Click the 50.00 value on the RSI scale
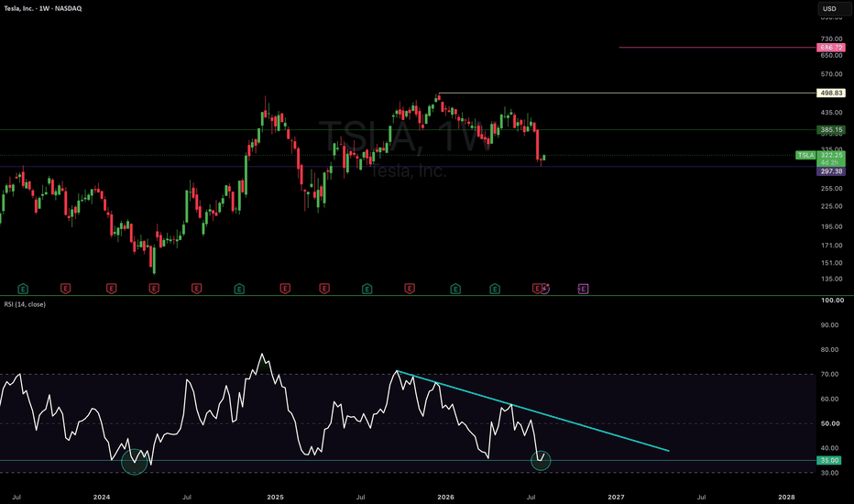Screen dimensions: 854x504 pos(829,423)
